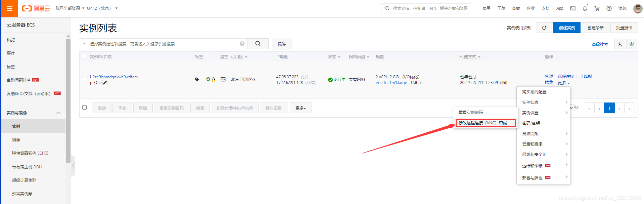This screenshot has width=644, height=204.
Task: Check the select-all header checkbox
Action: click(84, 56)
